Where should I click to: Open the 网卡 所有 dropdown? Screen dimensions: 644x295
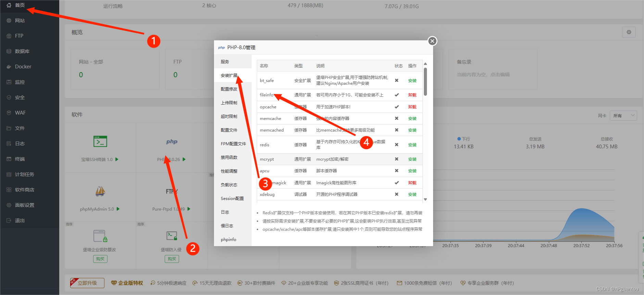point(623,116)
